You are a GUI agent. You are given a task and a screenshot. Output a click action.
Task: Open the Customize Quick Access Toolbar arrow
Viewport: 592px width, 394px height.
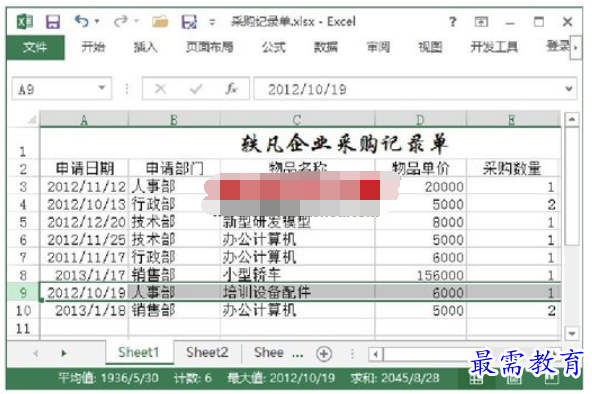pos(212,23)
